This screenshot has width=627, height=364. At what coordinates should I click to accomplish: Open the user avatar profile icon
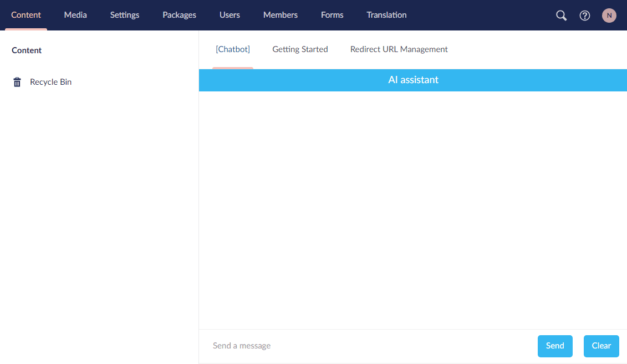pyautogui.click(x=609, y=15)
